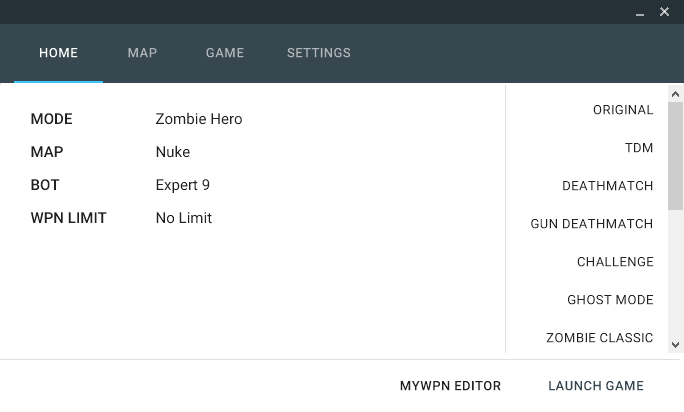Select the HOME tab
This screenshot has height=412, width=684.
point(58,53)
